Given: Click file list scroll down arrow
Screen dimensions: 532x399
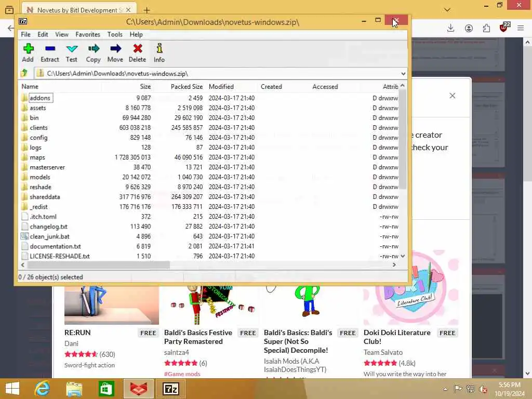Looking at the screenshot, I should coord(403,256).
